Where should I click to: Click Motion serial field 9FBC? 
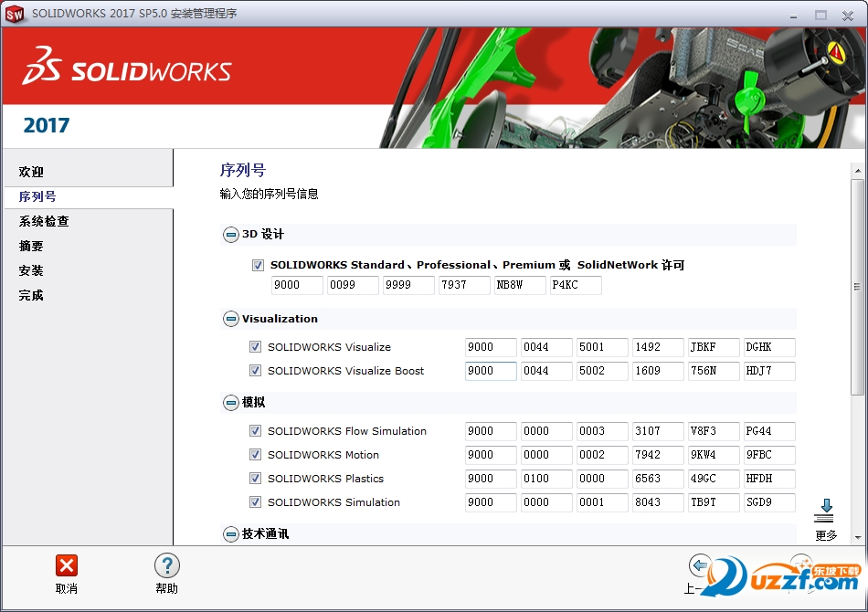[x=769, y=455]
